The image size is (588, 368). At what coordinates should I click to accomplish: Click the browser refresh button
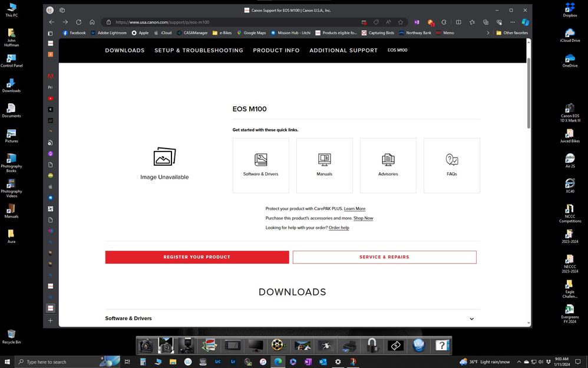78,22
